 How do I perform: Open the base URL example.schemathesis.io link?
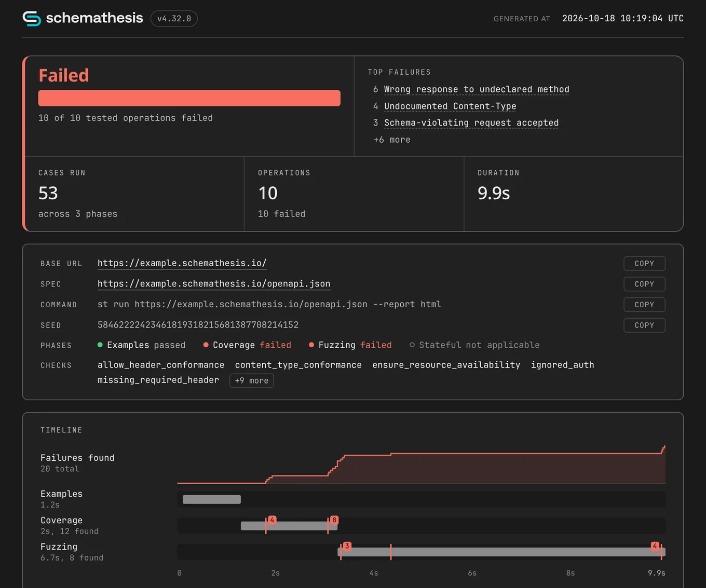(x=182, y=263)
